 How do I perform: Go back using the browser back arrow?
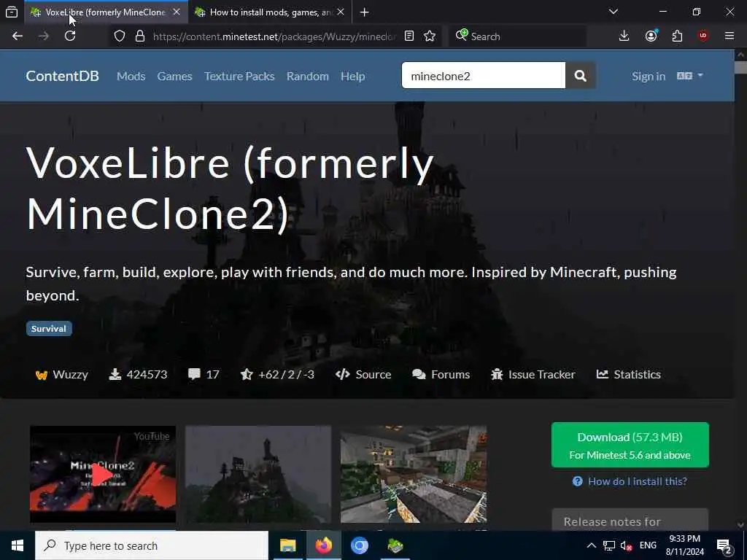18,36
